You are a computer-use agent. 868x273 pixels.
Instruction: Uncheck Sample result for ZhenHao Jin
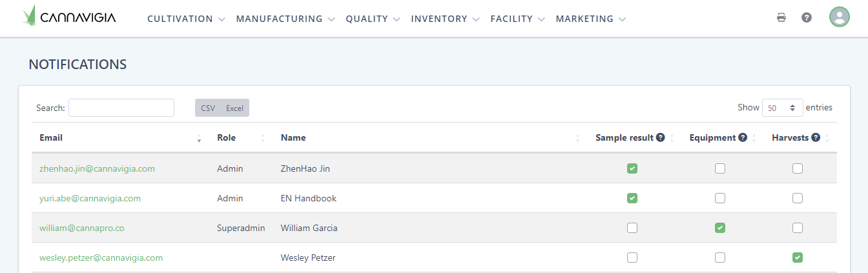point(632,168)
